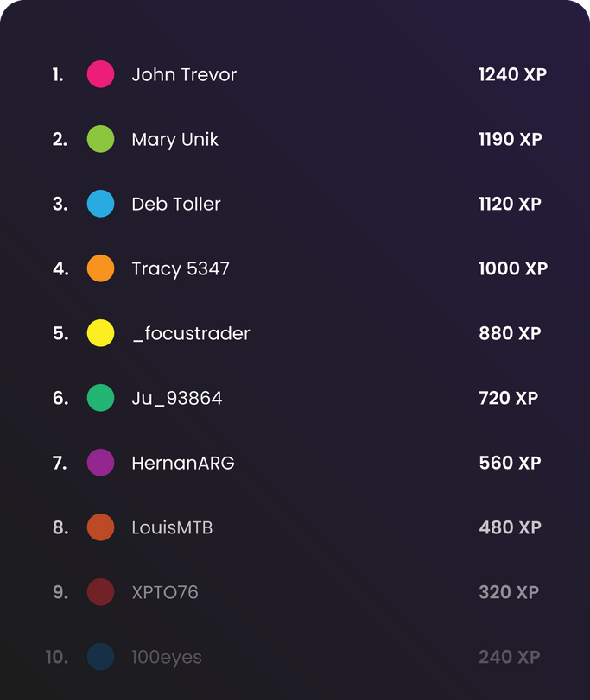
Task: Click Deb Toller's blue avatar
Action: click(x=100, y=204)
